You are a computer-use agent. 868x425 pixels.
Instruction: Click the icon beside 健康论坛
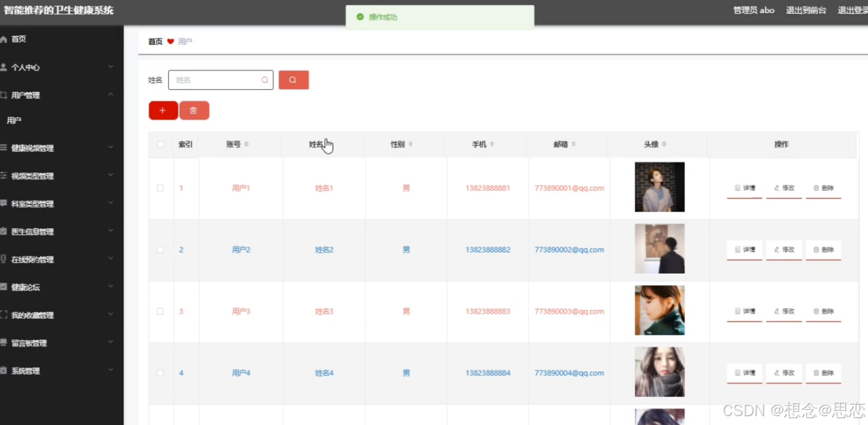[3, 287]
